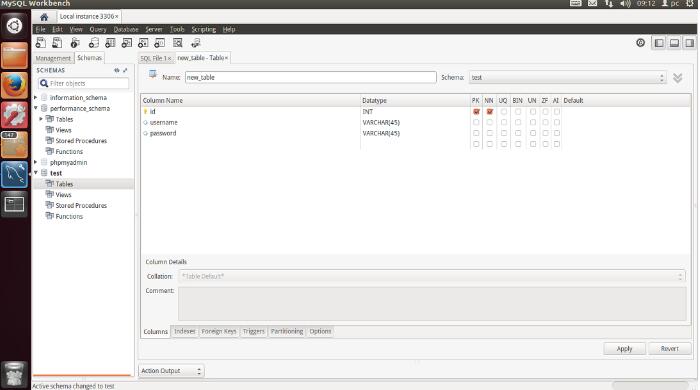Click the Reconnect to DBMS icon

click(x=196, y=43)
